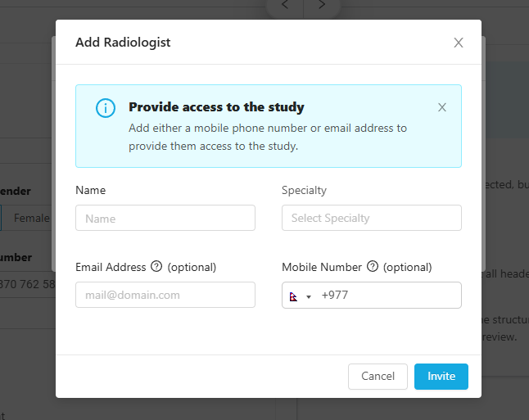This screenshot has width=529, height=420.
Task: Click the Mobile Number help question-mark icon
Action: (x=373, y=267)
